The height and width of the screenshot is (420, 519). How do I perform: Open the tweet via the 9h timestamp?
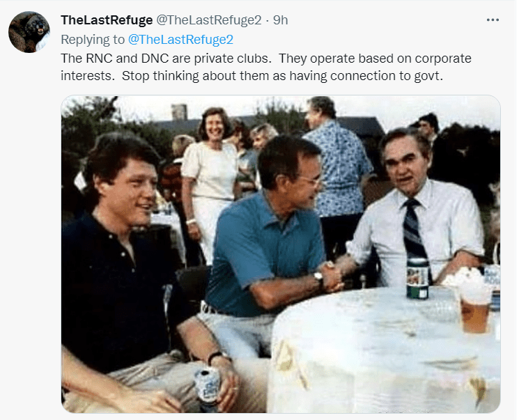pos(281,20)
